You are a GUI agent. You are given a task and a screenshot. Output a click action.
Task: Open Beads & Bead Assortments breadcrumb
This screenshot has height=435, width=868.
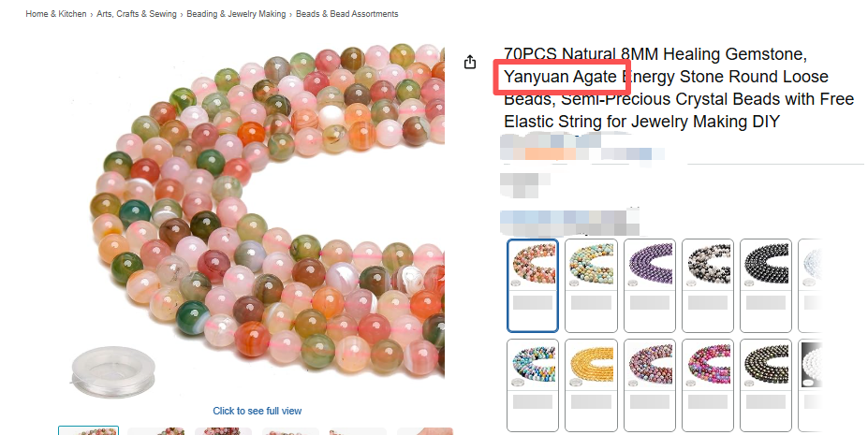point(347,14)
